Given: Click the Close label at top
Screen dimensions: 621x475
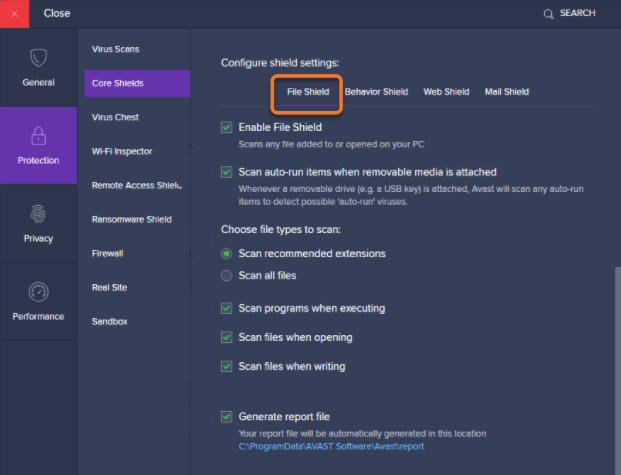Looking at the screenshot, I should 57,13.
